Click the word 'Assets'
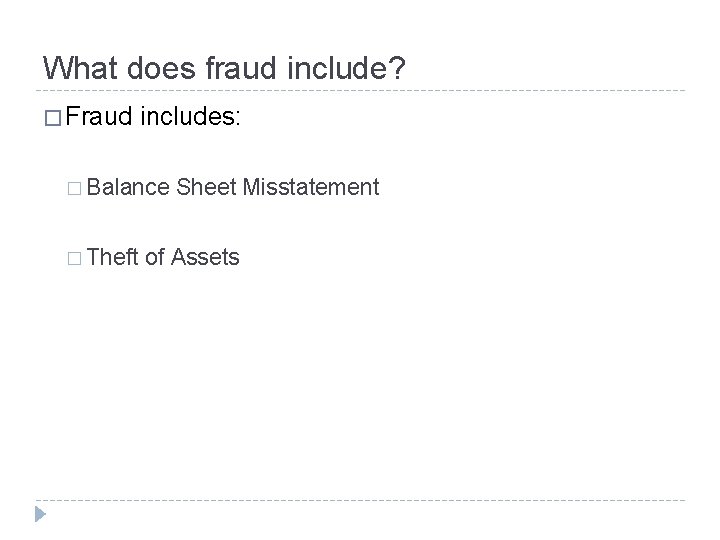This screenshot has height=540, width=720. (x=205, y=257)
